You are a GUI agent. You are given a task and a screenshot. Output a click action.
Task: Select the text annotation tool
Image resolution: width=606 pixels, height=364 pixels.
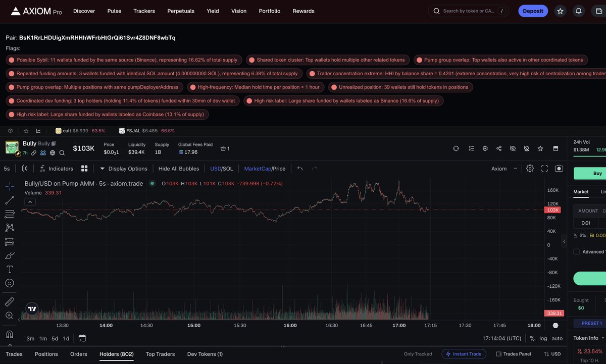[9, 269]
